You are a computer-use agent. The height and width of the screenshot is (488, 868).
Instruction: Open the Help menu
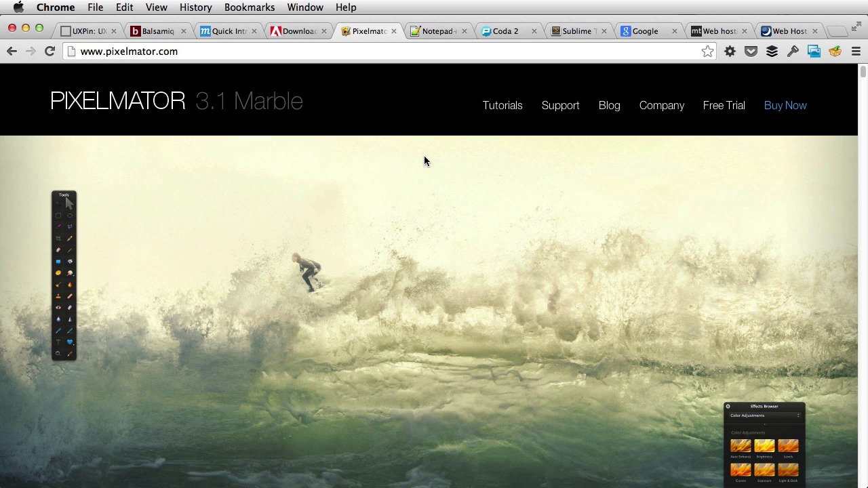pyautogui.click(x=346, y=7)
